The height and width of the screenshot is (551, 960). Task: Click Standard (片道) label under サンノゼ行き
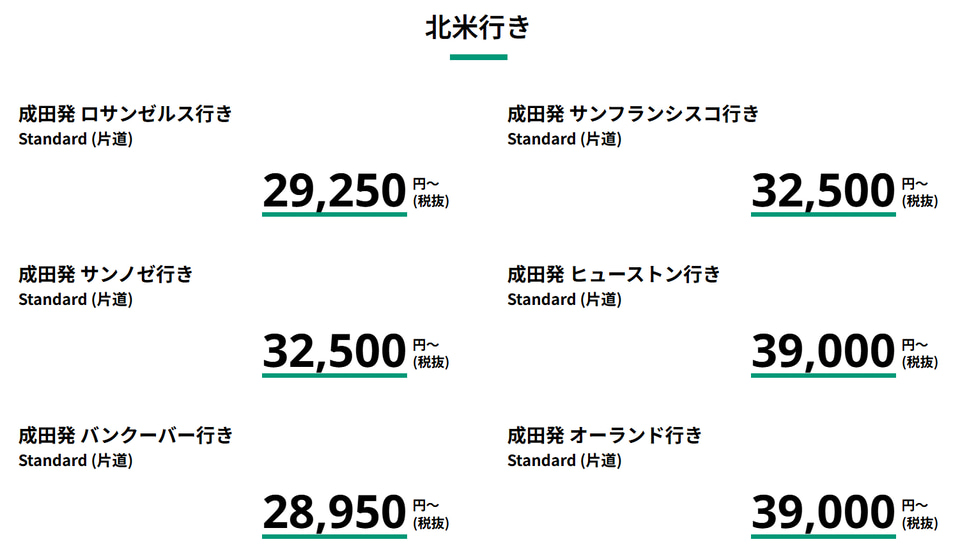[75, 299]
